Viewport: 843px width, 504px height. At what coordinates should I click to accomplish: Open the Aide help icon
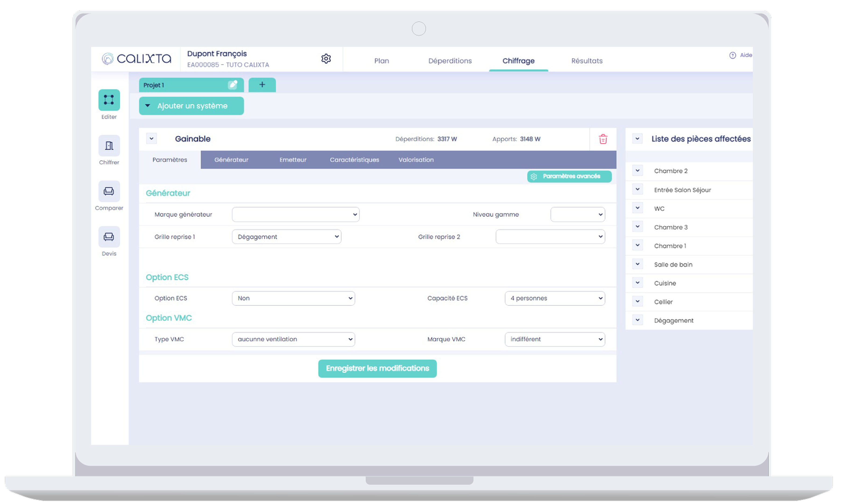pos(733,55)
